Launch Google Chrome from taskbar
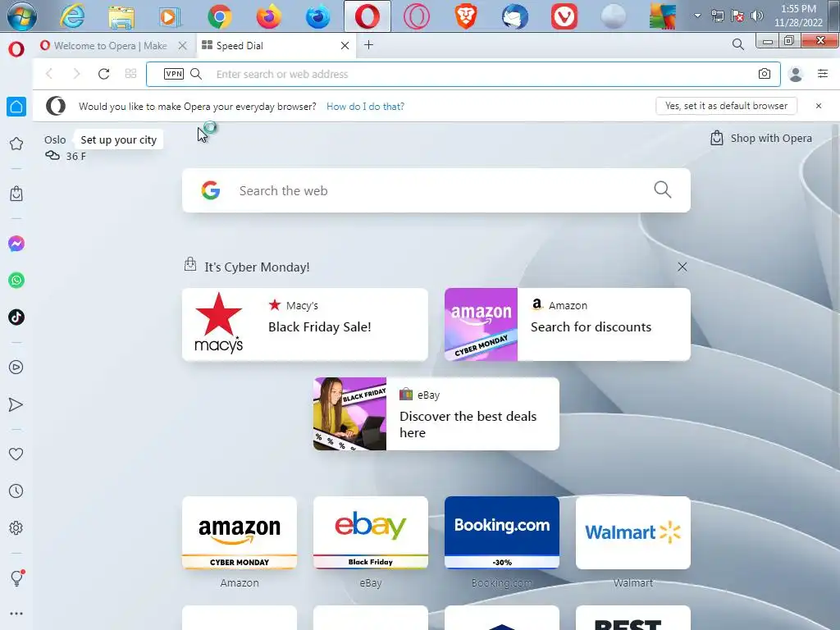The image size is (840, 630). [x=220, y=16]
